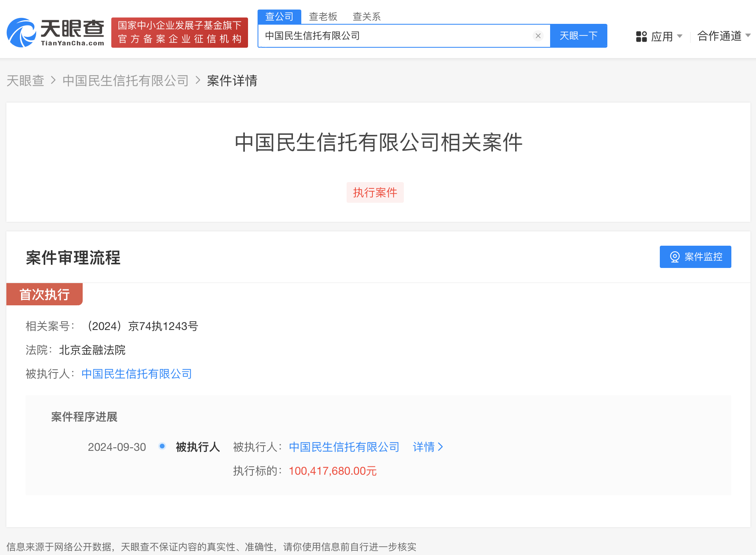The width and height of the screenshot is (756, 555).
Task: Click the blue 2024-09-30 timeline dot
Action: point(162,446)
